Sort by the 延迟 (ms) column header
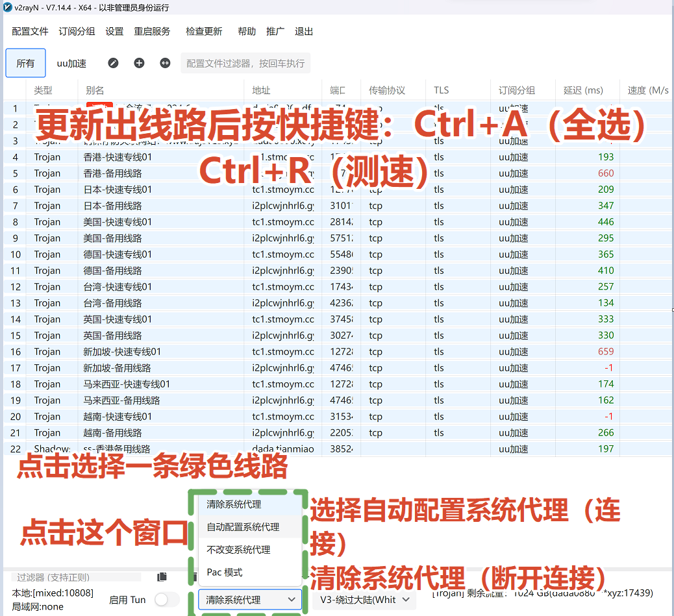Image resolution: width=674 pixels, height=616 pixels. [587, 90]
